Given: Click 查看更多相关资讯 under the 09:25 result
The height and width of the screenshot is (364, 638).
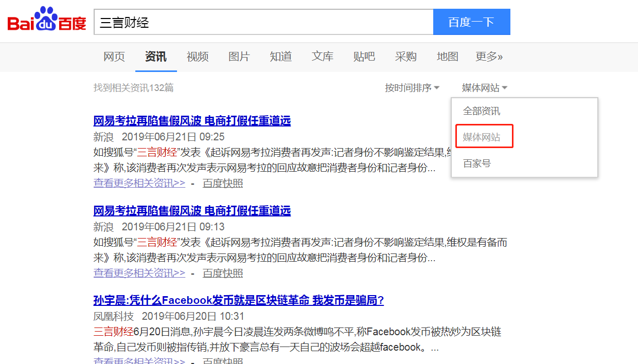Looking at the screenshot, I should (x=139, y=183).
